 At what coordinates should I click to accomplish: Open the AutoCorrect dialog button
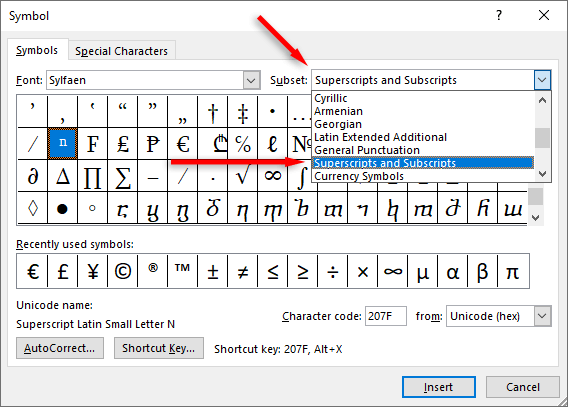(x=60, y=348)
